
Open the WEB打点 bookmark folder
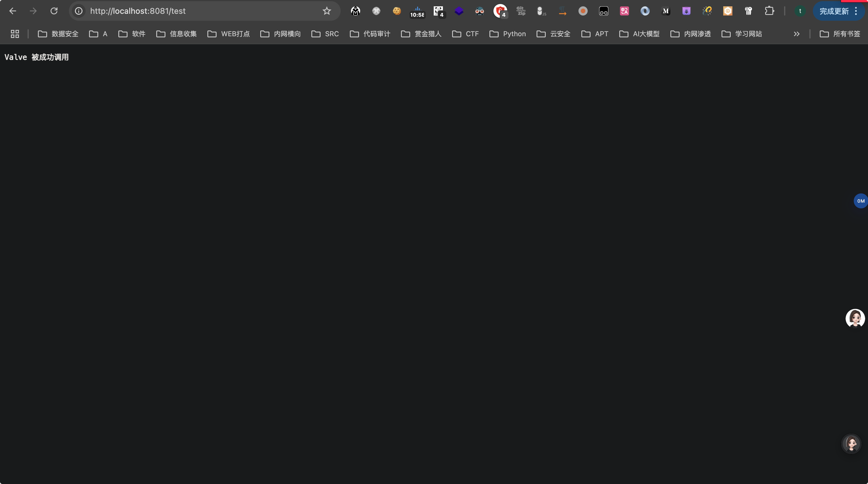[228, 34]
